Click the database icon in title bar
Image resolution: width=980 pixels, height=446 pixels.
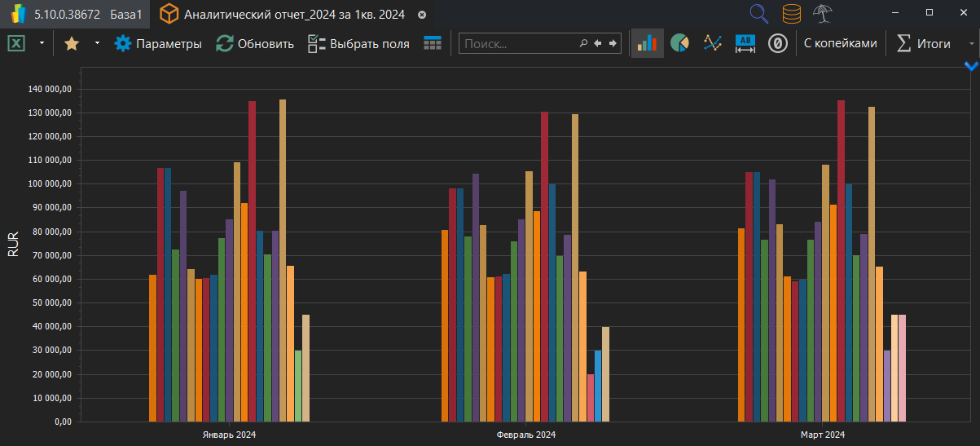coord(791,14)
